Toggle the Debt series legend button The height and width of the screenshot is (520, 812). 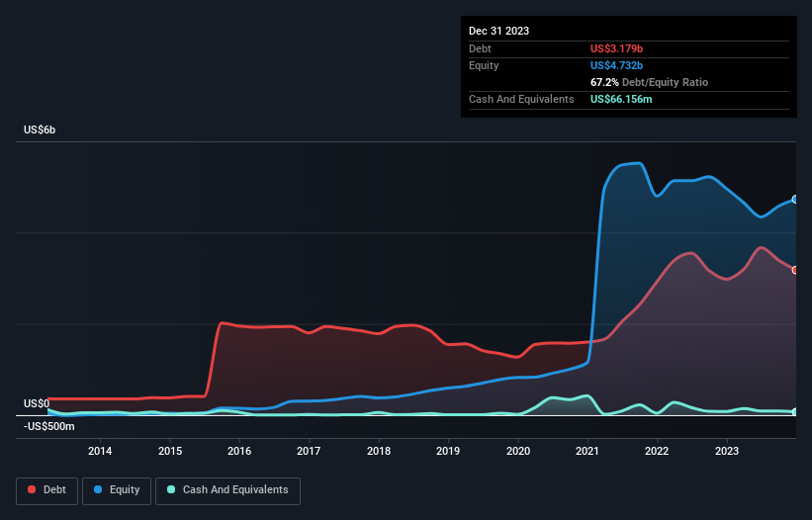coord(47,490)
